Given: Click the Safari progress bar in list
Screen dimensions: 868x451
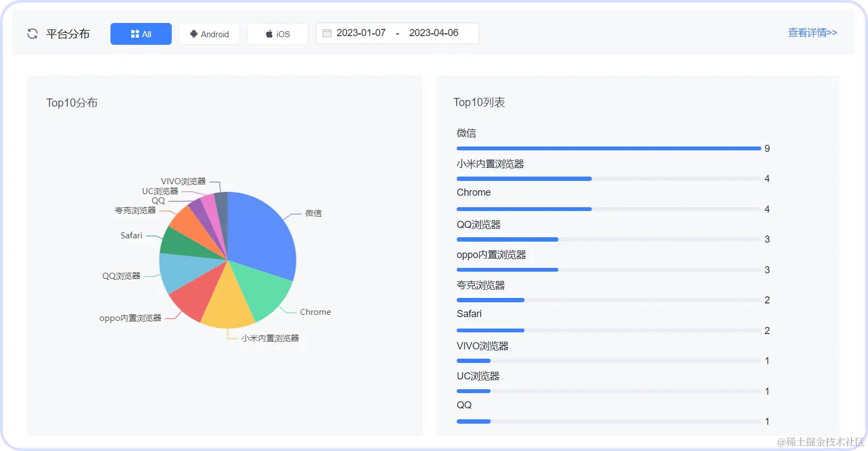Looking at the screenshot, I should [609, 330].
